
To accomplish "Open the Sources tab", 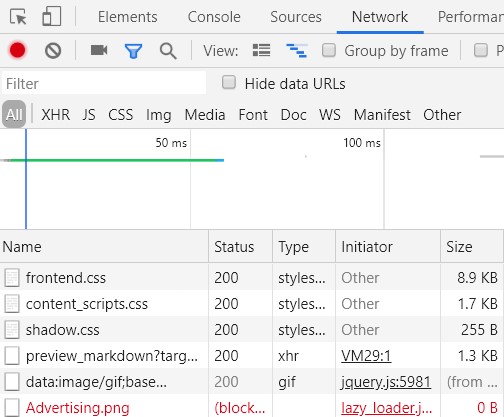I will point(296,17).
